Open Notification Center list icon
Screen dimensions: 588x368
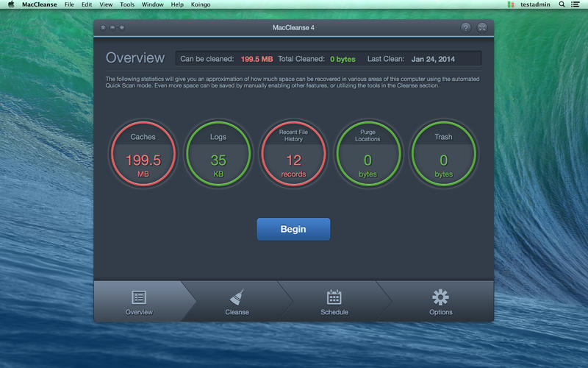576,4
